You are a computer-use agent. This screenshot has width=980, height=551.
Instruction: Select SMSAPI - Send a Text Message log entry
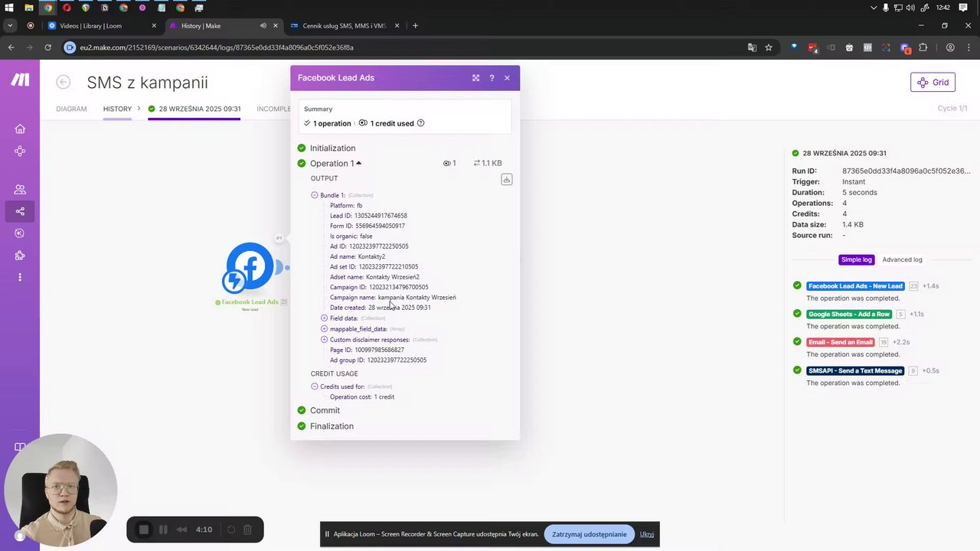pos(856,370)
